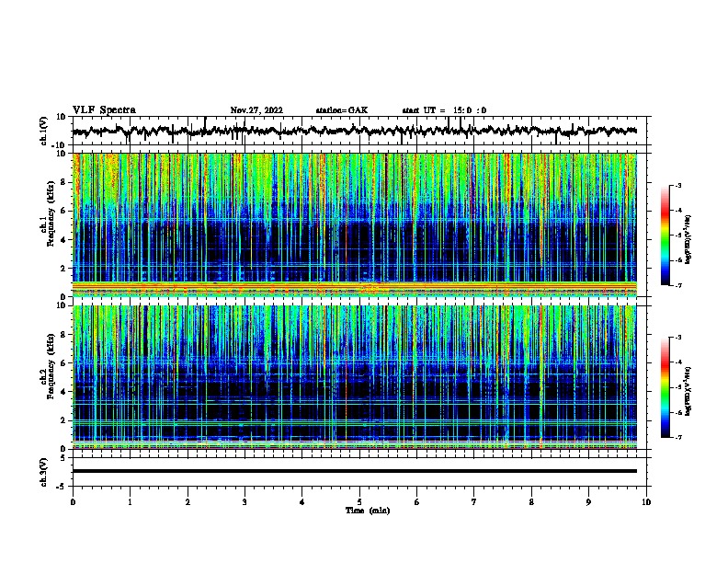Image resolution: width=728 pixels, height=563 pixels.
Task: Click "-4" on the ch.1 color scale
Action: 678,211
